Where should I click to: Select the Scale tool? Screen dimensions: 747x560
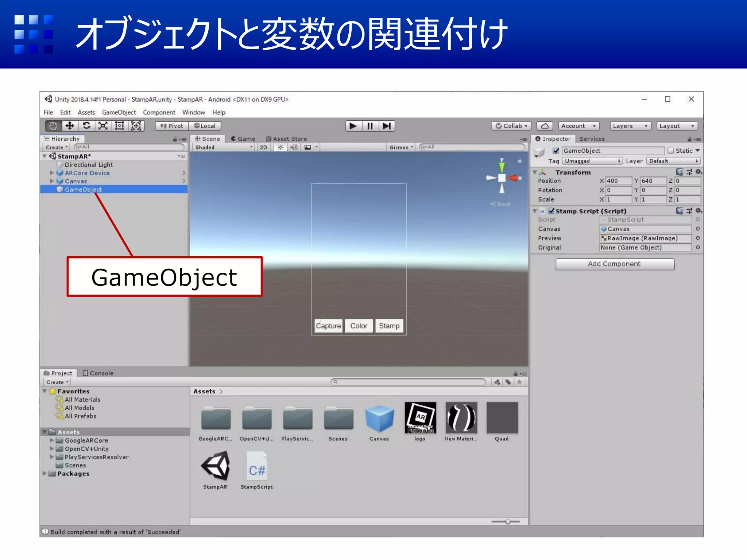[x=103, y=126]
